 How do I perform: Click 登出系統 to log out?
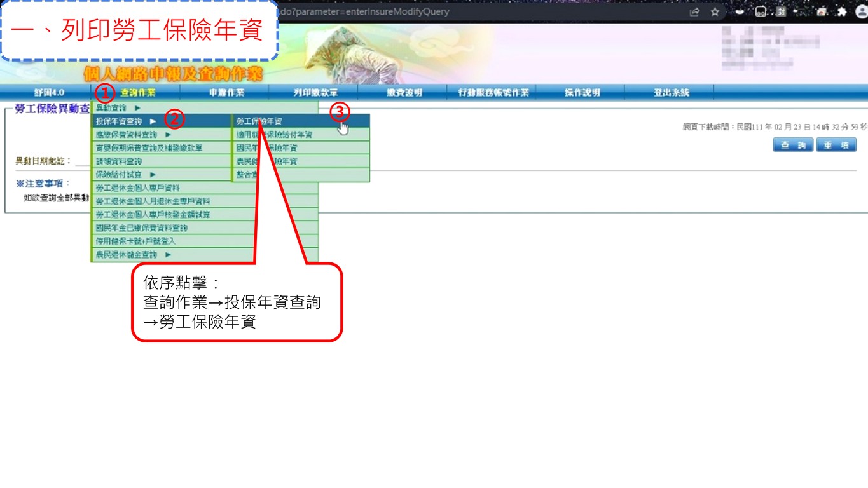pos(672,92)
